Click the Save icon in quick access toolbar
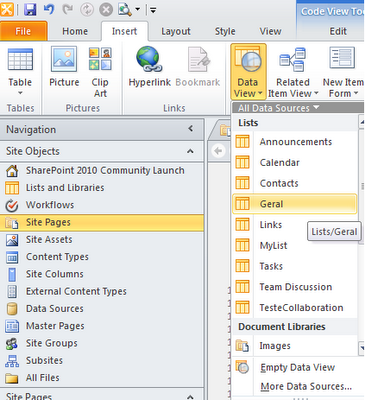The image size is (365, 400). click(x=30, y=10)
